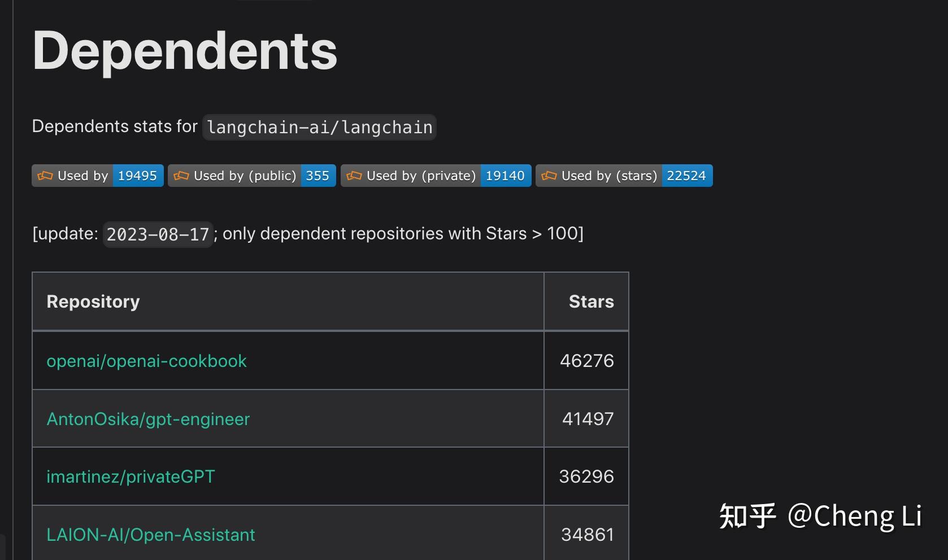Click the flag icon on "Used by (public)" badge

click(x=181, y=176)
